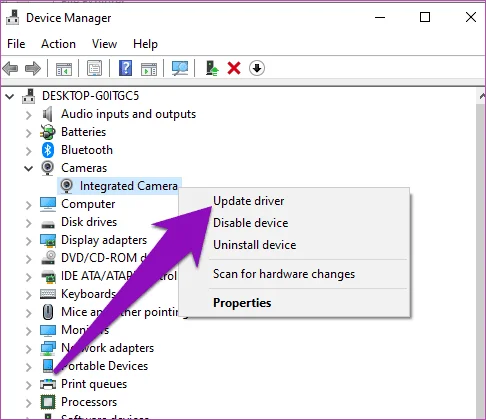Click Scan for hardware changes monitor icon
486x420 pixels.
point(180,68)
